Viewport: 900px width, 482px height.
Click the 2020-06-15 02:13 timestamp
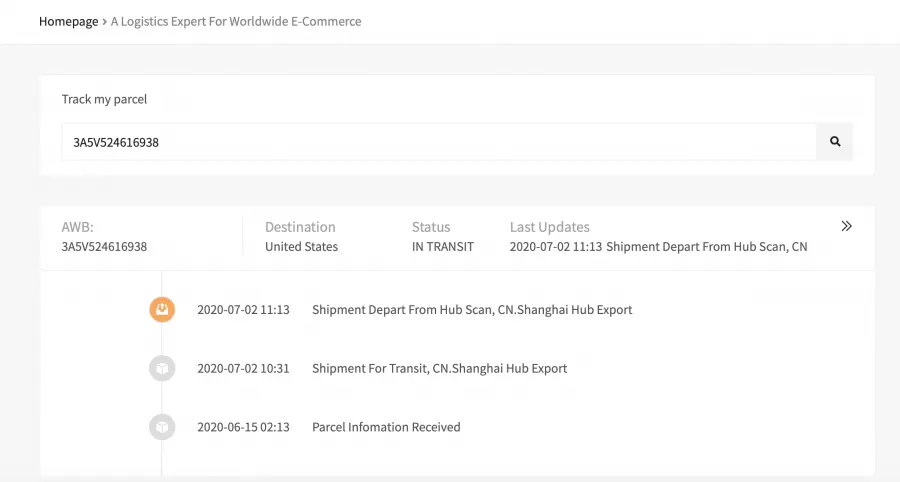pyautogui.click(x=243, y=427)
